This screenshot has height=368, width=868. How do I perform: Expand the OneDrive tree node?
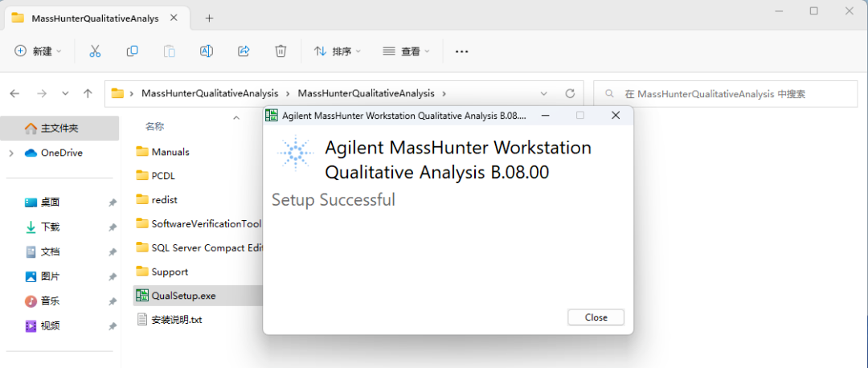click(11, 153)
